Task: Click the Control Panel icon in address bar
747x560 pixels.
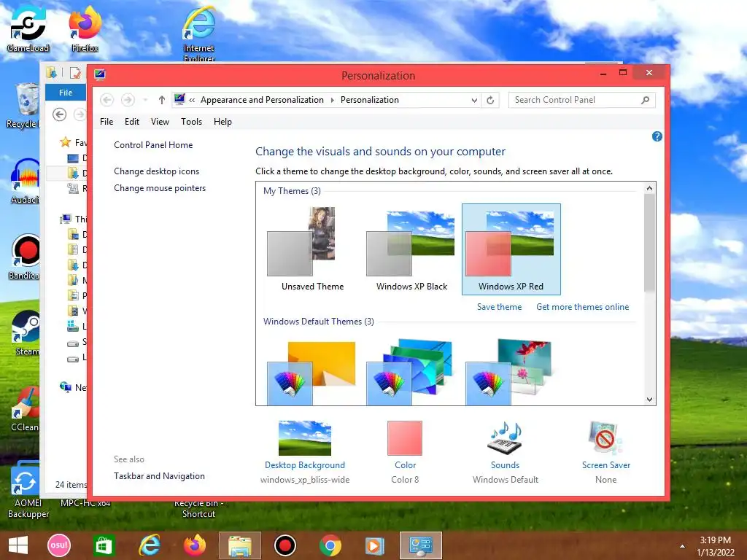Action: pyautogui.click(x=179, y=99)
